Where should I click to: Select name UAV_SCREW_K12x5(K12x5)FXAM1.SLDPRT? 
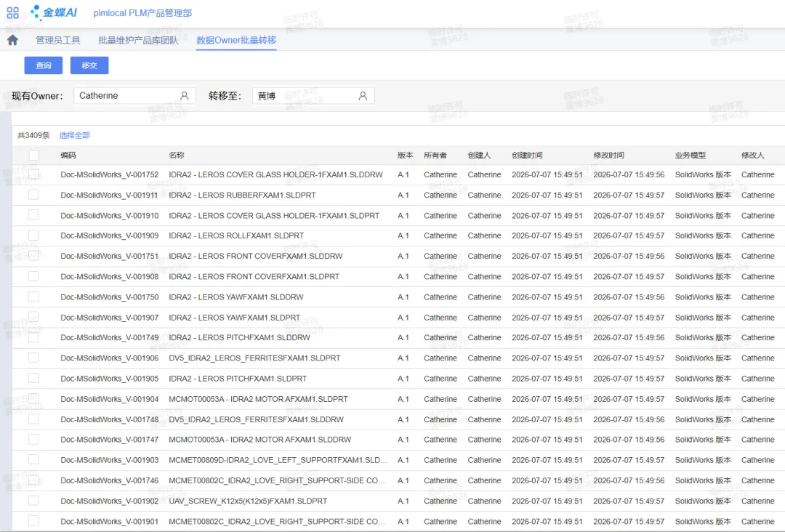(x=248, y=501)
